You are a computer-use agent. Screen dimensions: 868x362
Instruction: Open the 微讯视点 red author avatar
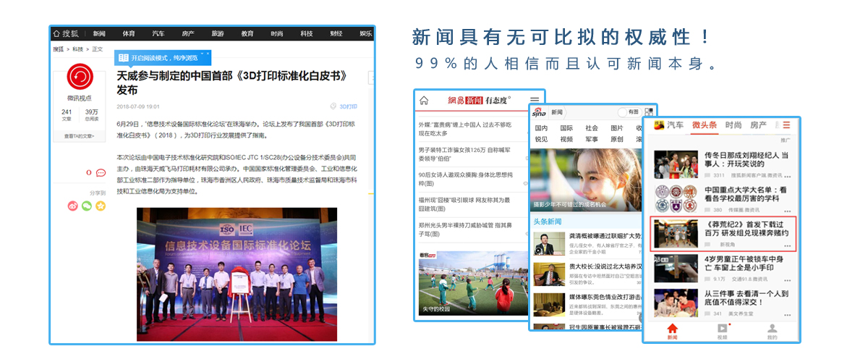(80, 76)
